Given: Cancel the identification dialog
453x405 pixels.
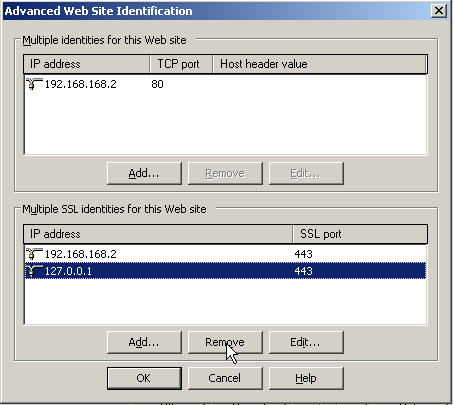Looking at the screenshot, I should [x=225, y=378].
